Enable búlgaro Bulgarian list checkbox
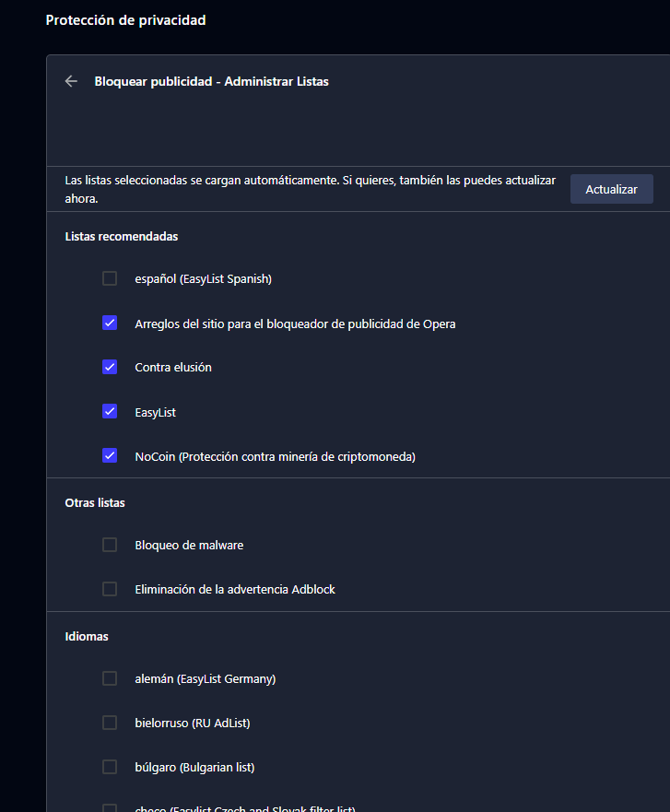Viewport: 670px width, 812px height. click(110, 767)
